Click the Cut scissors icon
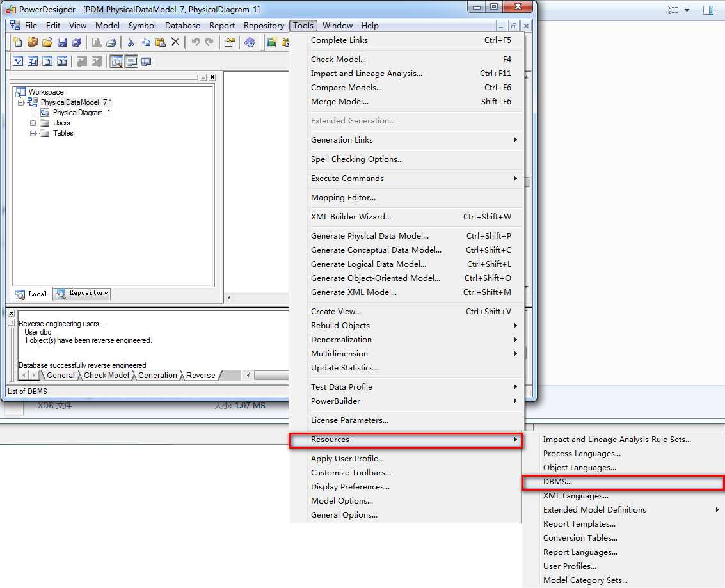This screenshot has width=725, height=588. 131,42
